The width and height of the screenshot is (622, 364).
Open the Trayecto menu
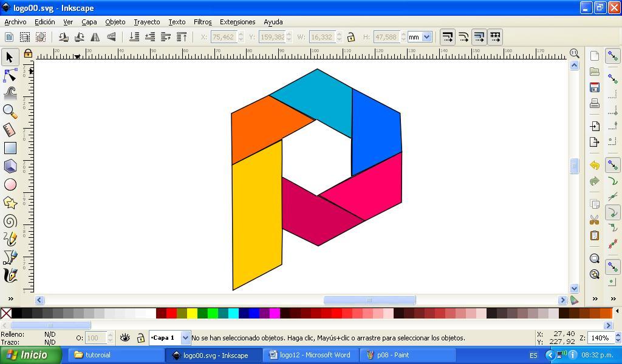(147, 22)
